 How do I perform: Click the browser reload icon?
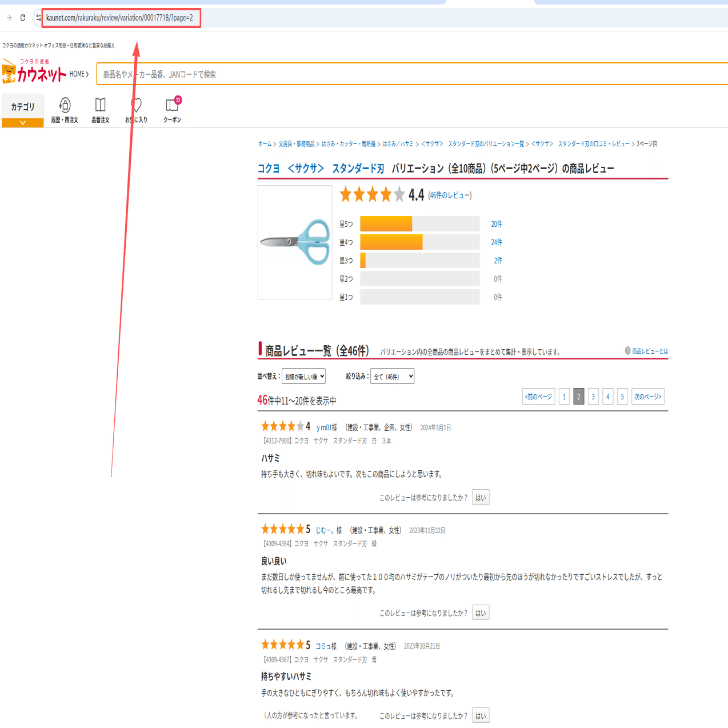23,18
